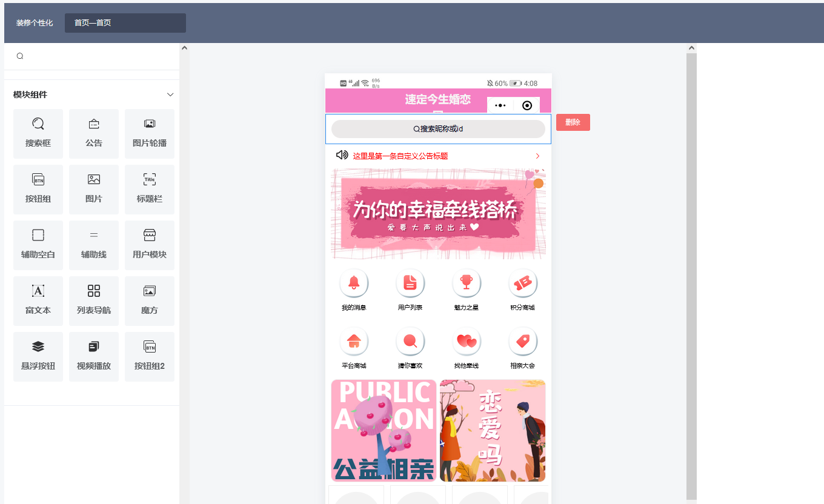824x504 pixels.
Task: Click the 积分商城 ticket icon
Action: [x=523, y=283]
